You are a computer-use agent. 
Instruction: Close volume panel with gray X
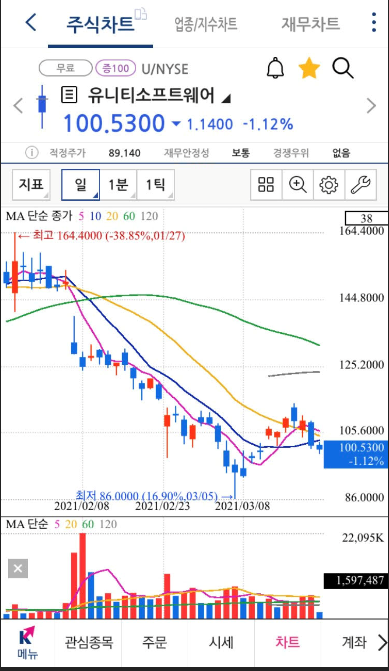(x=18, y=568)
